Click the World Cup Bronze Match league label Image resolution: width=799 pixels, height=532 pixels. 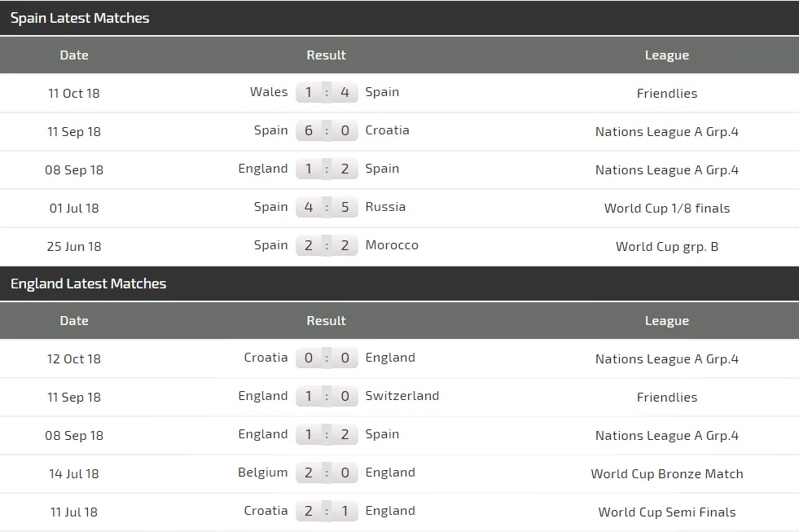[x=667, y=474]
